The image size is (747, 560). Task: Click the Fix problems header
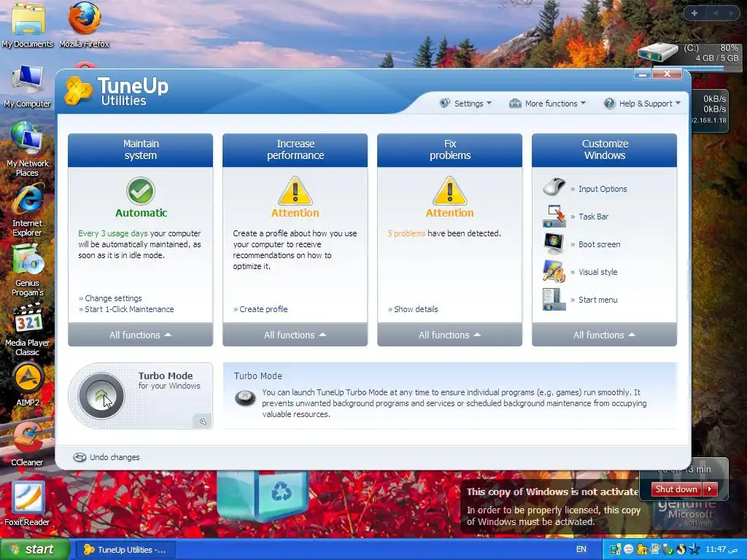coord(449,150)
